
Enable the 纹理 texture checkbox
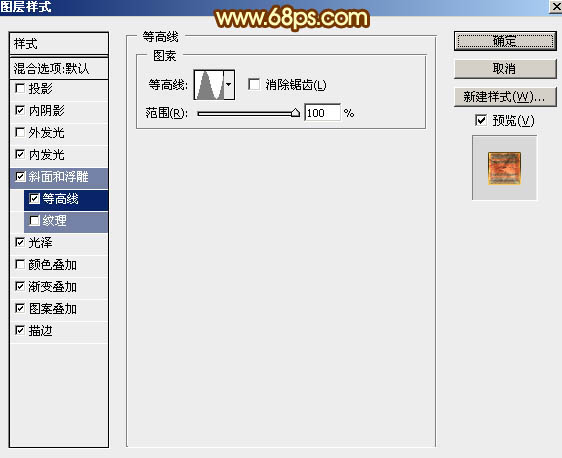tap(34, 220)
